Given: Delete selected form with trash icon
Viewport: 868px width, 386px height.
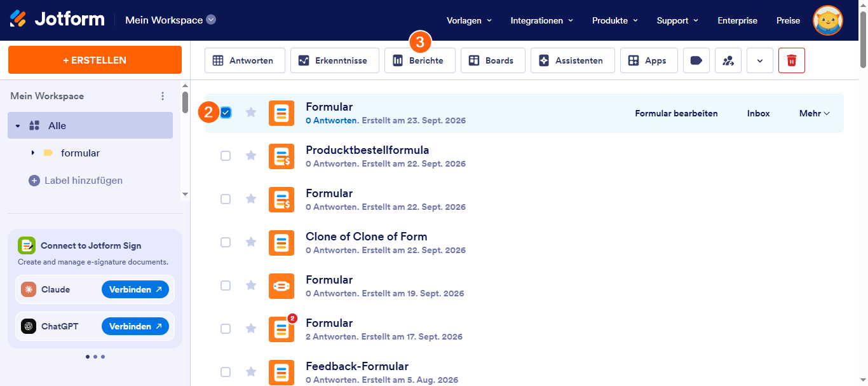Looking at the screenshot, I should point(792,60).
